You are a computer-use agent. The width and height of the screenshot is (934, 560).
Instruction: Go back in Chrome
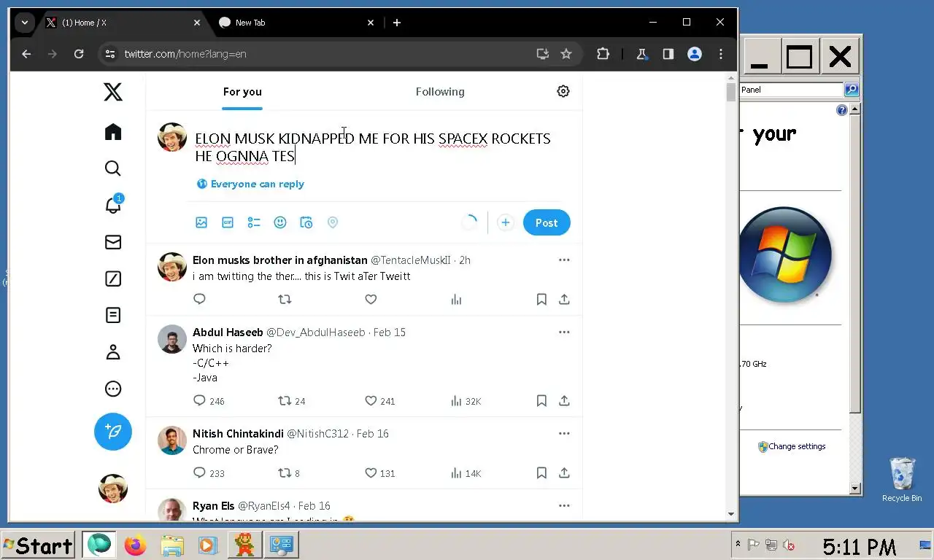(26, 54)
